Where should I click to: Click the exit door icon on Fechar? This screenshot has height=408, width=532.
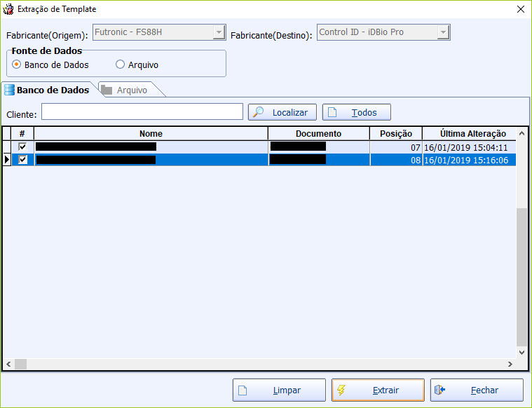point(440,390)
